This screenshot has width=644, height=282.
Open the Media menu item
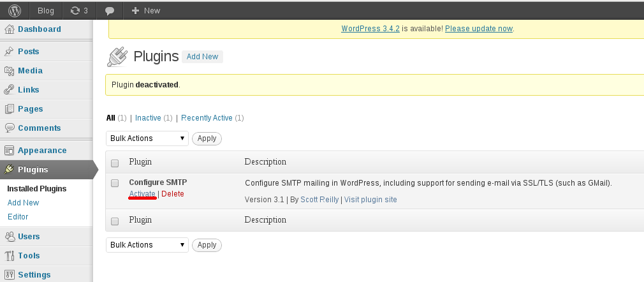[30, 71]
